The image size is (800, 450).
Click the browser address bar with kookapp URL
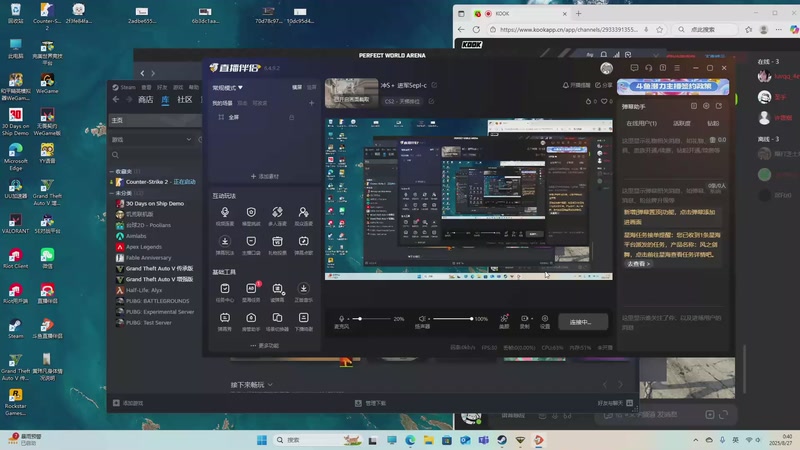coord(568,30)
